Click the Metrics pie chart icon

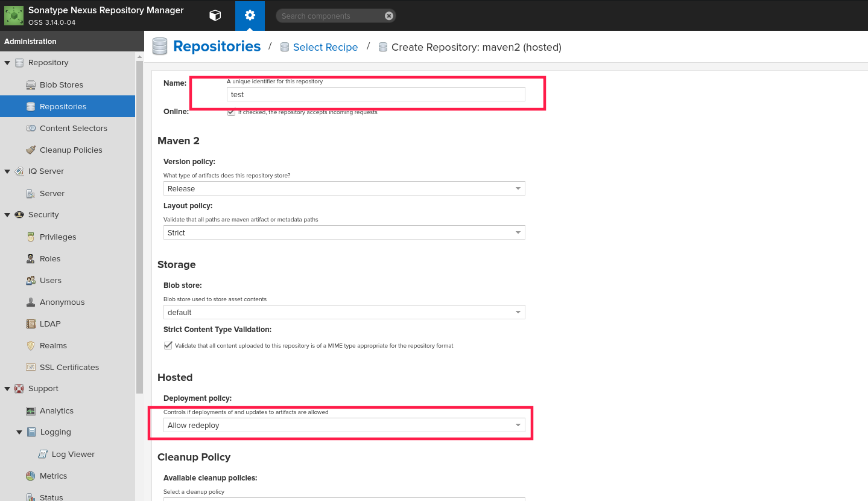(x=31, y=476)
